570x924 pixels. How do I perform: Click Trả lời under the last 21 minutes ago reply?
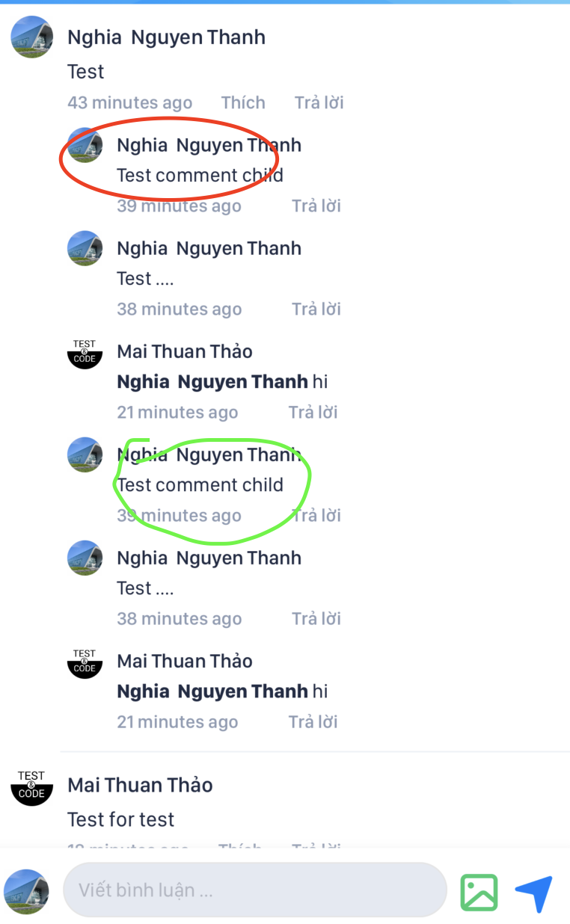(x=313, y=721)
